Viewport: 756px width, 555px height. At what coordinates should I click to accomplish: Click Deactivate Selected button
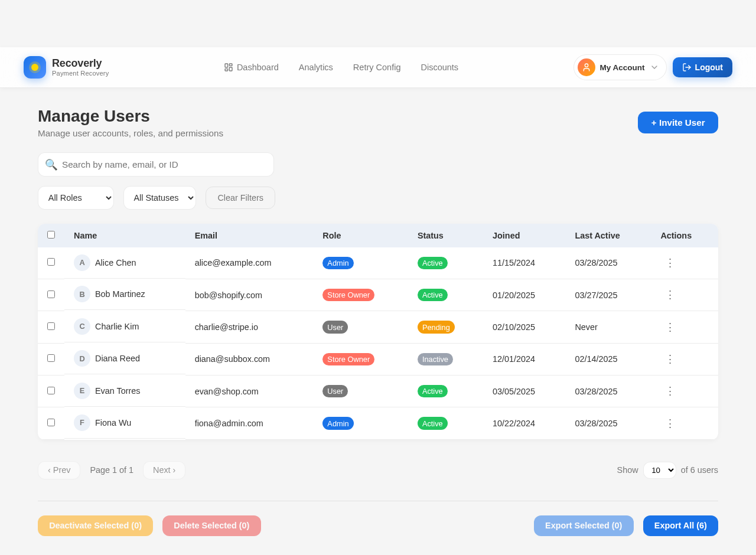[95, 525]
